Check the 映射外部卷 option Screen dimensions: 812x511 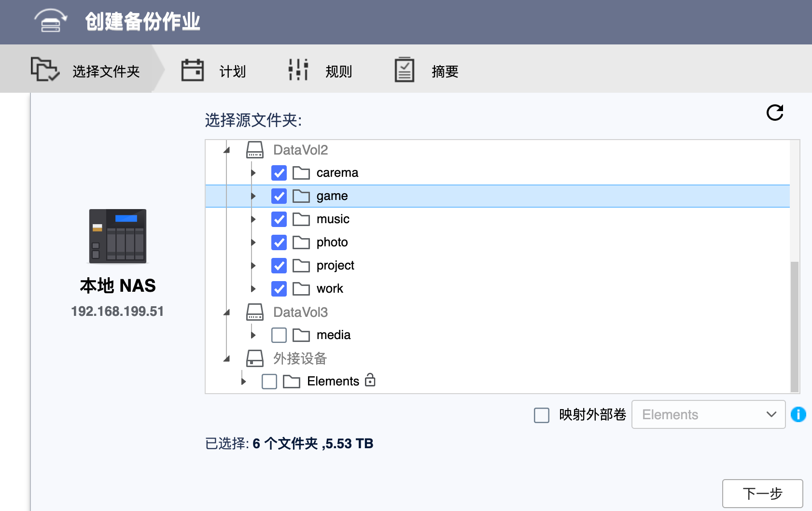click(x=541, y=415)
